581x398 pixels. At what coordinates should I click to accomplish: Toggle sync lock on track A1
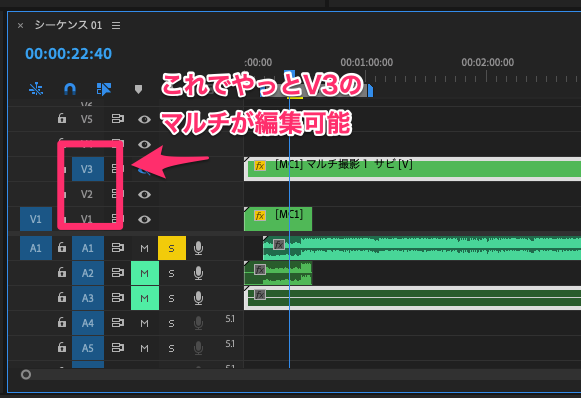[x=118, y=248]
